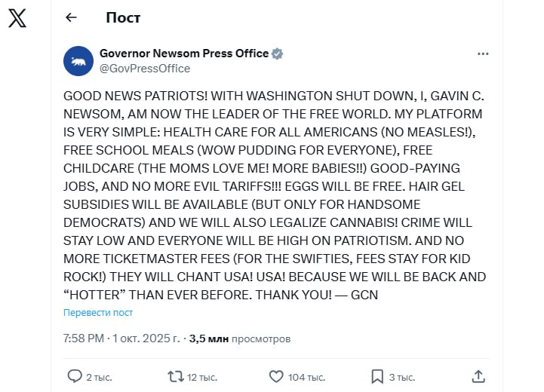The height and width of the screenshot is (392, 544).
Task: Click the grey verified badge beside the name
Action: [278, 54]
